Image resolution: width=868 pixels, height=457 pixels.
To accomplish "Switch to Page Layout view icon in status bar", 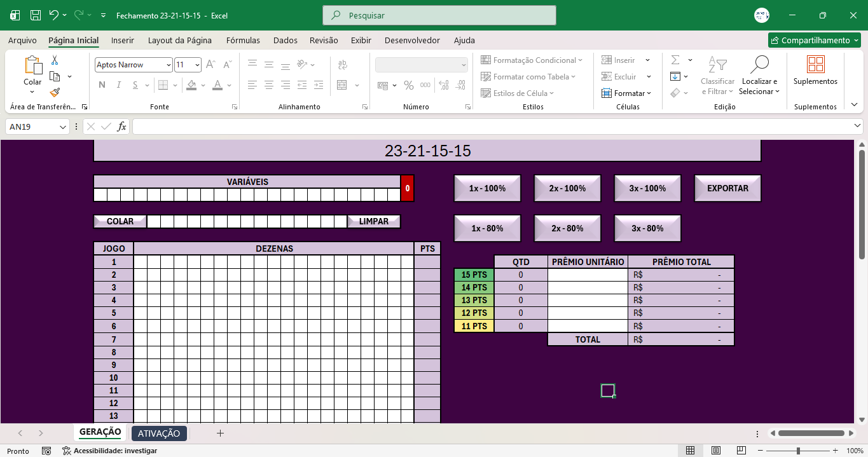I will pos(716,451).
